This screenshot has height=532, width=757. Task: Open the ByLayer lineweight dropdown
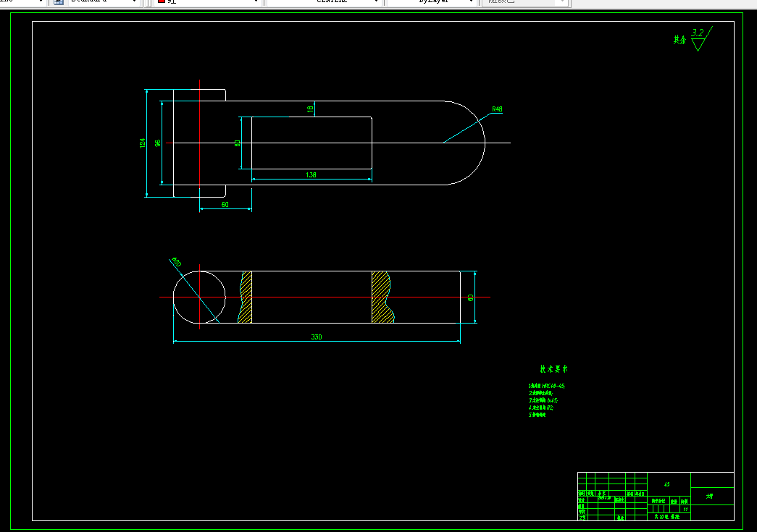(432, 2)
